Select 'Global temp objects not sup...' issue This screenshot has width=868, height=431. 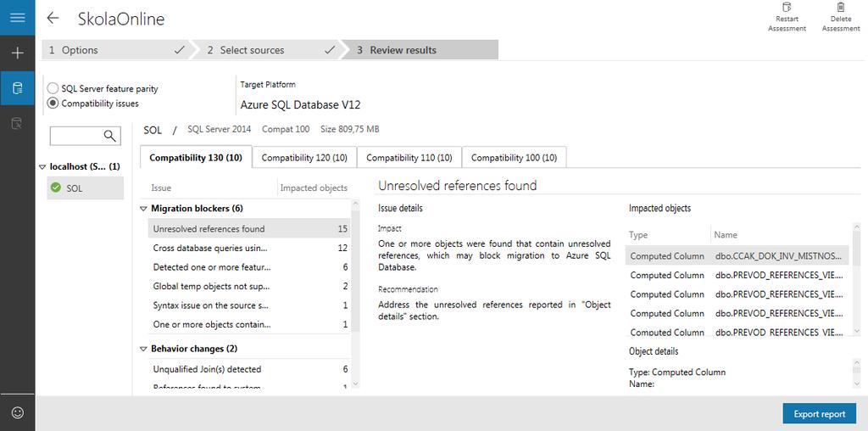click(x=249, y=287)
